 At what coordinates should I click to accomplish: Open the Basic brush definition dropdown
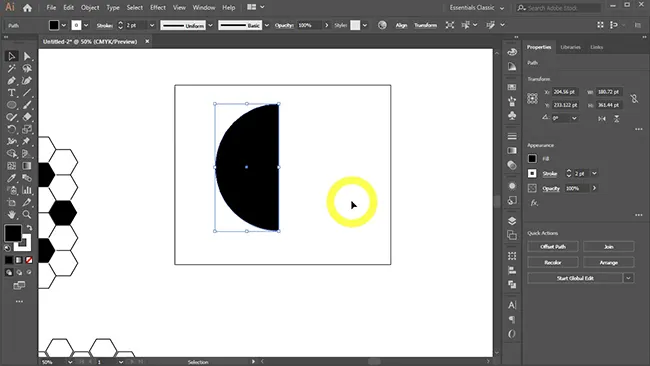click(x=267, y=25)
